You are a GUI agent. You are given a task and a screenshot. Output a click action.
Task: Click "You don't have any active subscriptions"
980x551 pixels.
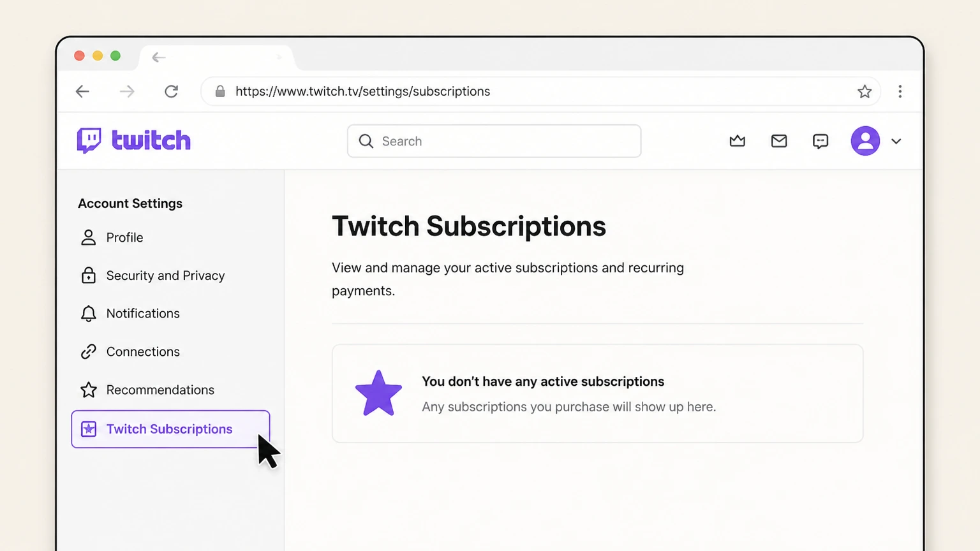tap(542, 381)
